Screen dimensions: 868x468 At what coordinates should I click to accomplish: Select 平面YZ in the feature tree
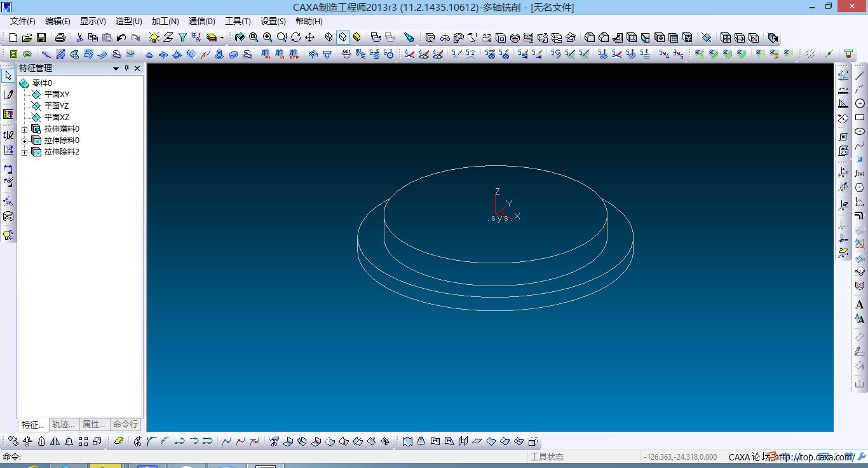[x=57, y=106]
